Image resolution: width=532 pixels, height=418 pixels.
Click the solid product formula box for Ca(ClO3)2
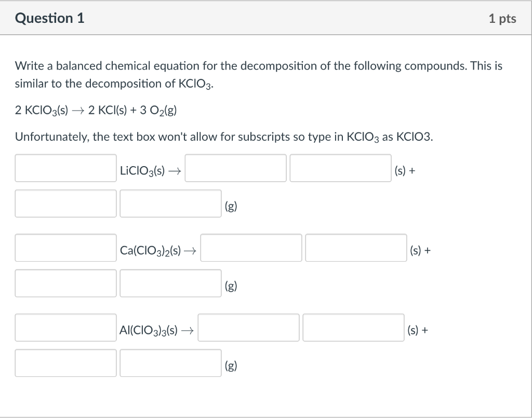click(x=356, y=248)
